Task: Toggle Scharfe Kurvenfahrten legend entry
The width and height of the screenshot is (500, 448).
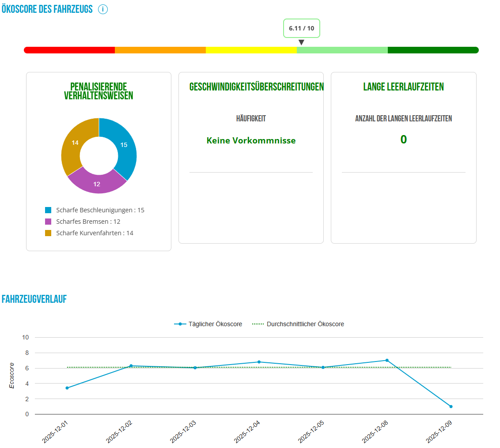Action: pos(89,233)
